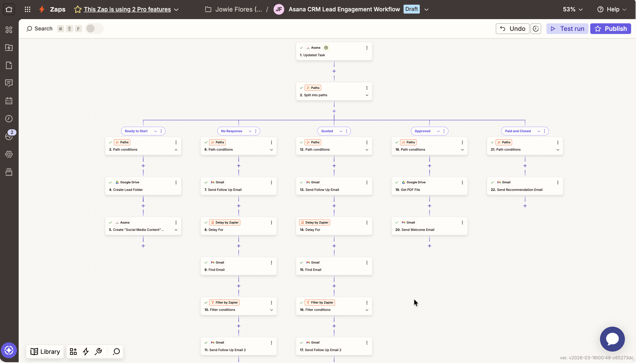Expand the Draft status dropdown
Image resolution: width=636 pixels, height=364 pixels.
[x=427, y=9]
